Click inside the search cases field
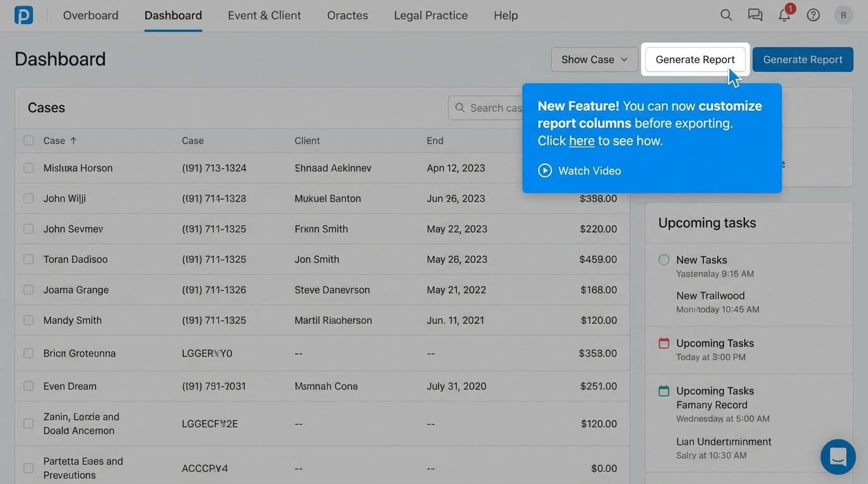 (x=498, y=107)
